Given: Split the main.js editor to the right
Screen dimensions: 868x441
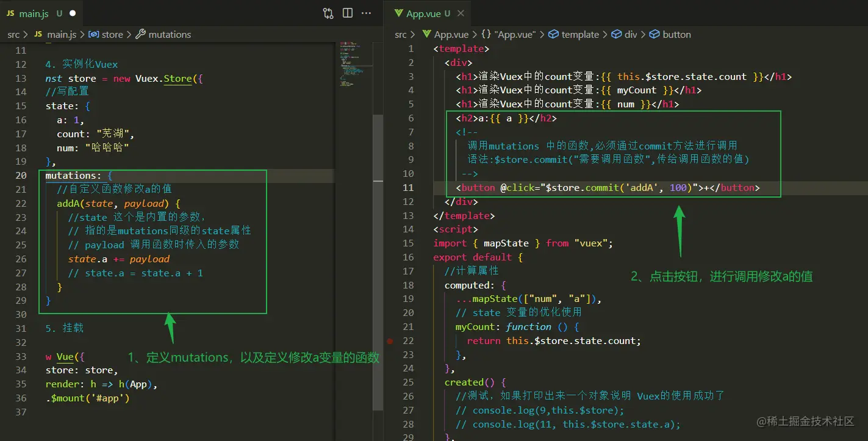Looking at the screenshot, I should point(348,13).
